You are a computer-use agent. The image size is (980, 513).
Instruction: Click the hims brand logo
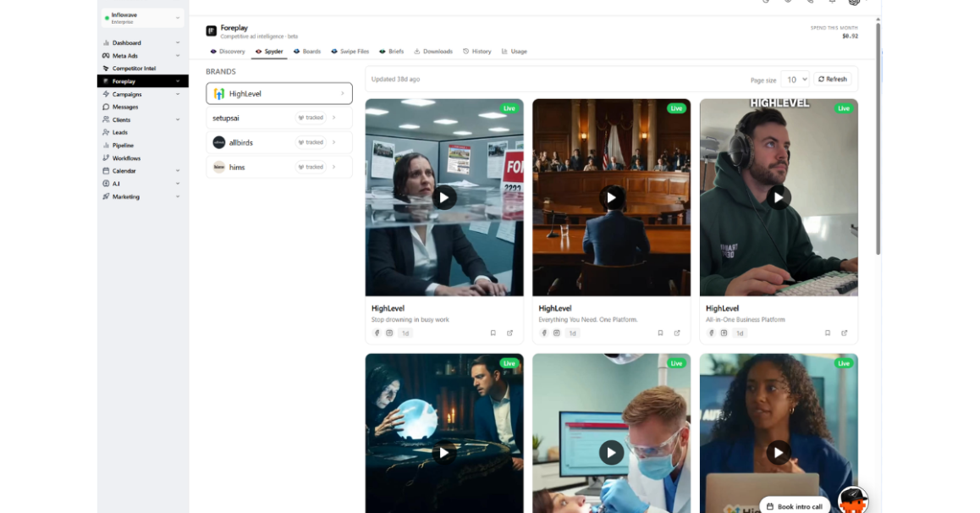point(218,167)
